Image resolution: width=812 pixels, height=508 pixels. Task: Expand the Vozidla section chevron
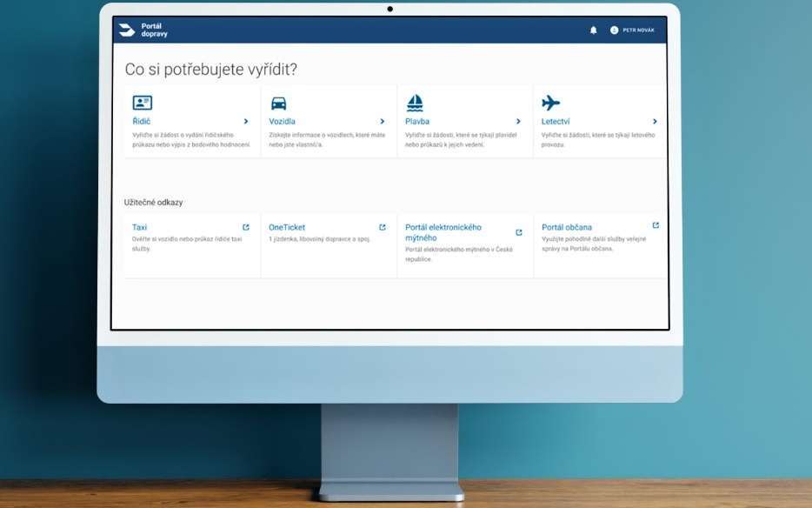click(x=383, y=122)
